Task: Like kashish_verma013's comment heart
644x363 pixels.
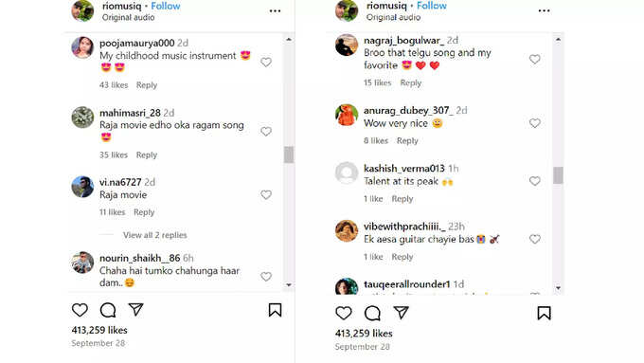Action: click(535, 181)
